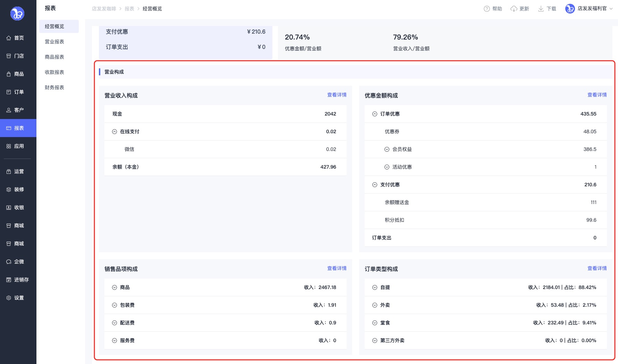
Task: Expand the 活动优惠 row
Action: click(x=387, y=167)
